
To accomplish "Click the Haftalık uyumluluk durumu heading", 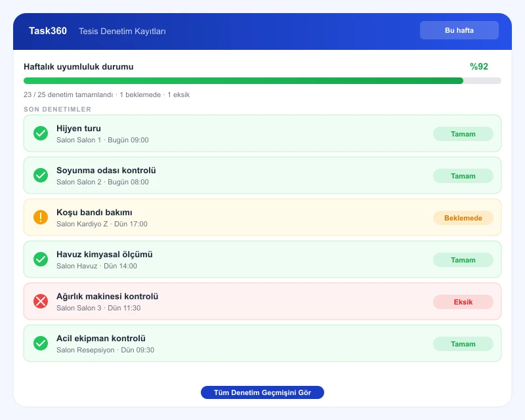I will click(78, 67).
